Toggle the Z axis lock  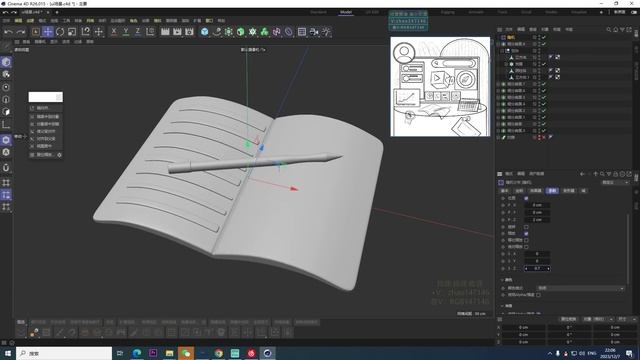(x=138, y=31)
